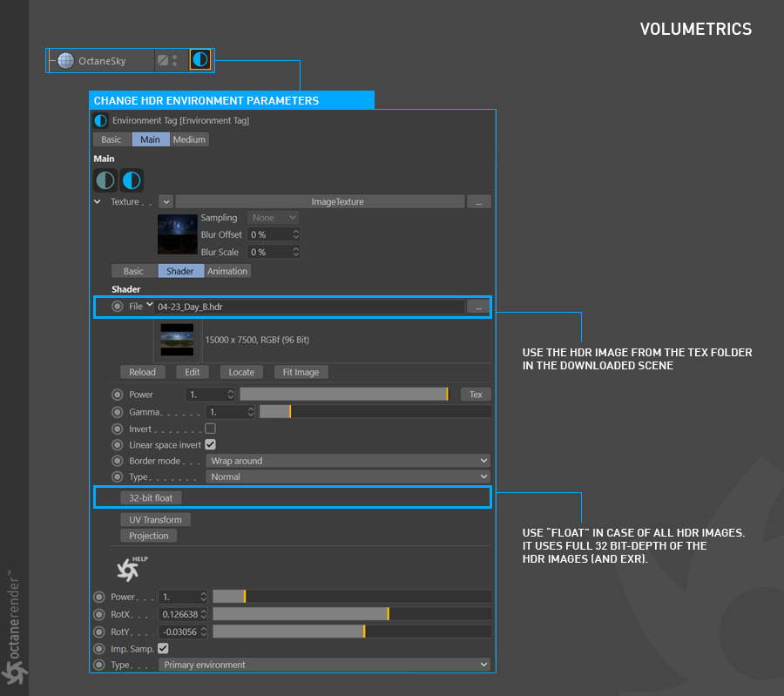Click the File path input field
This screenshot has width=784, height=696.
(x=308, y=307)
